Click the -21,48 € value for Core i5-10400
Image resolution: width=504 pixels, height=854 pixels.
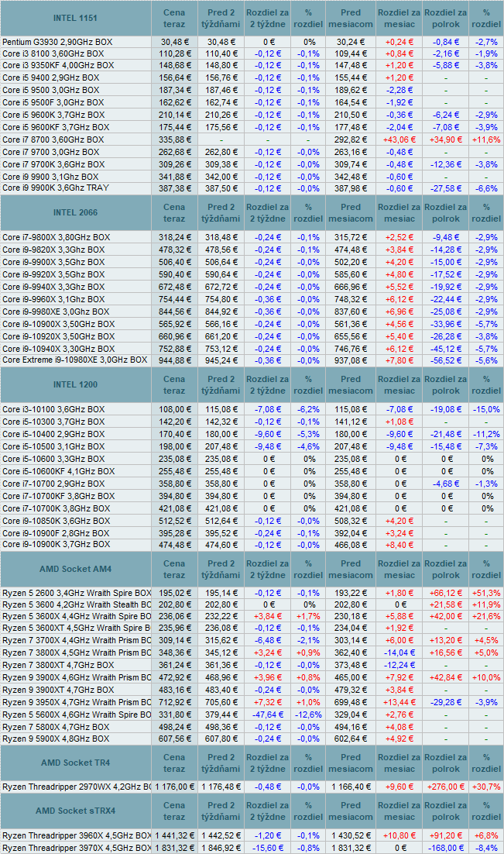(446, 434)
